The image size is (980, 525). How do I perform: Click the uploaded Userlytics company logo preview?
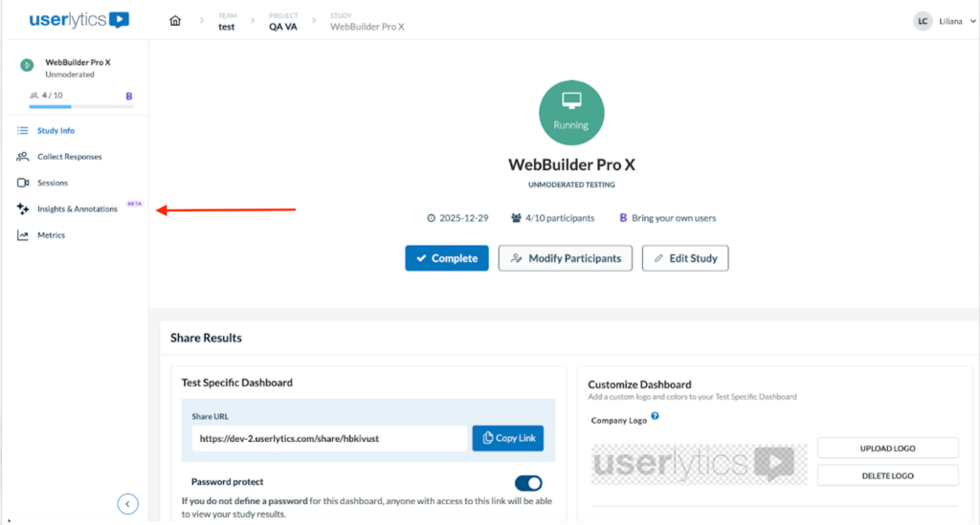[700, 465]
